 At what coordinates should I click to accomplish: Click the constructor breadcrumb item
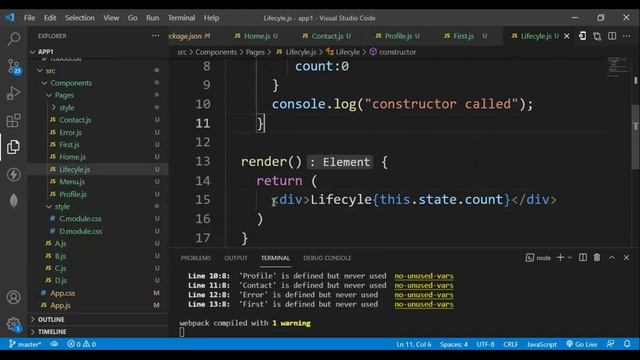393,52
